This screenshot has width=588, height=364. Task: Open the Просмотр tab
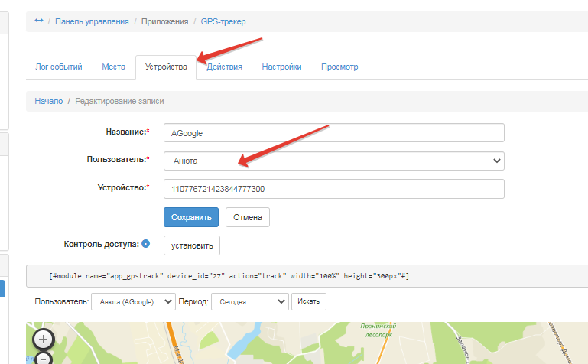(339, 67)
